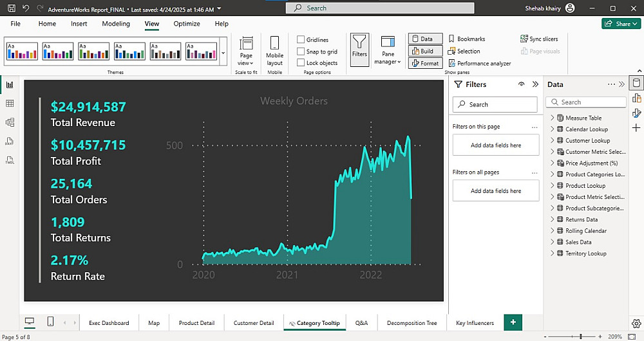Switch to mobile layout icon at bottom
Screen dimensions: 644x341
click(x=50, y=322)
